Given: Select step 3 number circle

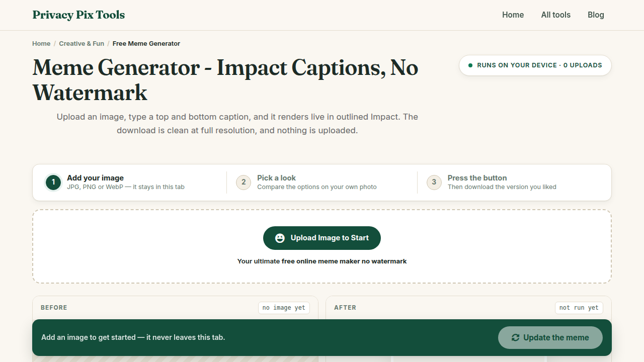Looking at the screenshot, I should 434,183.
